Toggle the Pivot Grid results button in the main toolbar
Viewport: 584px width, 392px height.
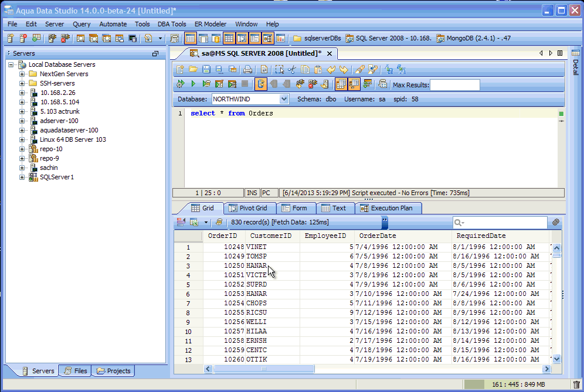242,38
